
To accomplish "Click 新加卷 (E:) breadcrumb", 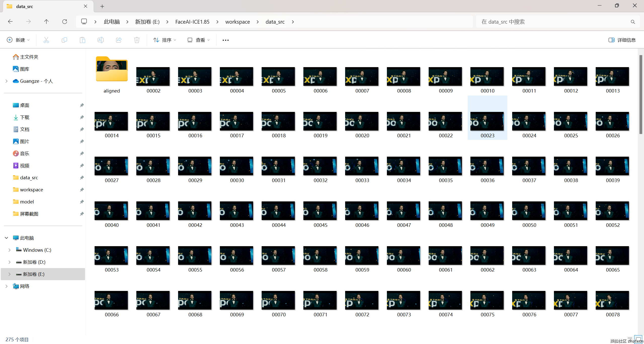I will click(147, 22).
